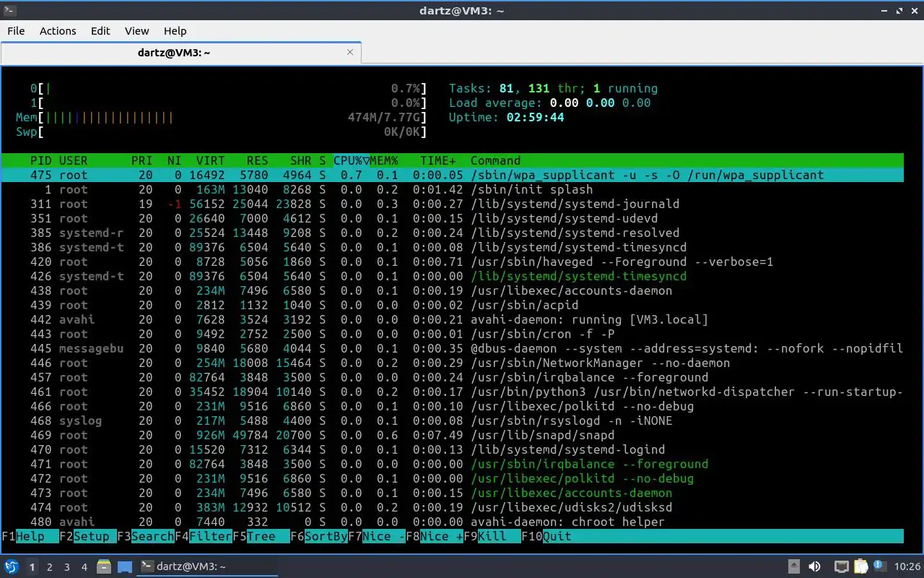The image size is (924, 578).
Task: Click F3 Search in htop footer
Action: click(145, 536)
